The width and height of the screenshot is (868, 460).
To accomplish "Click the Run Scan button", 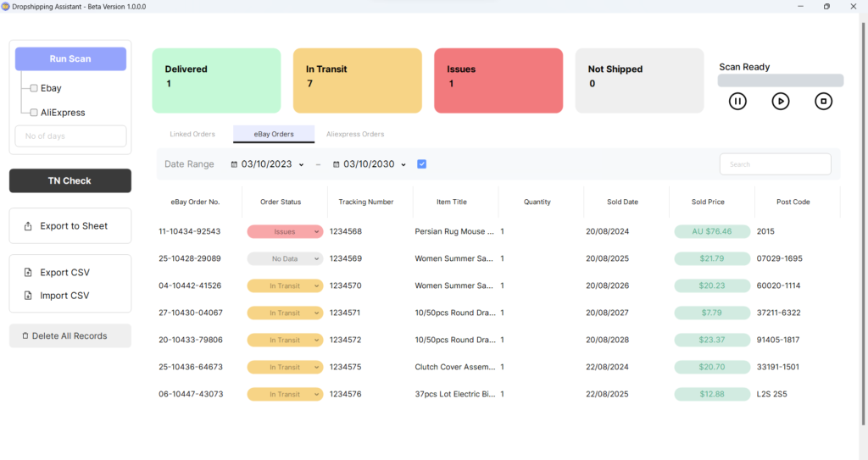I will coord(70,59).
